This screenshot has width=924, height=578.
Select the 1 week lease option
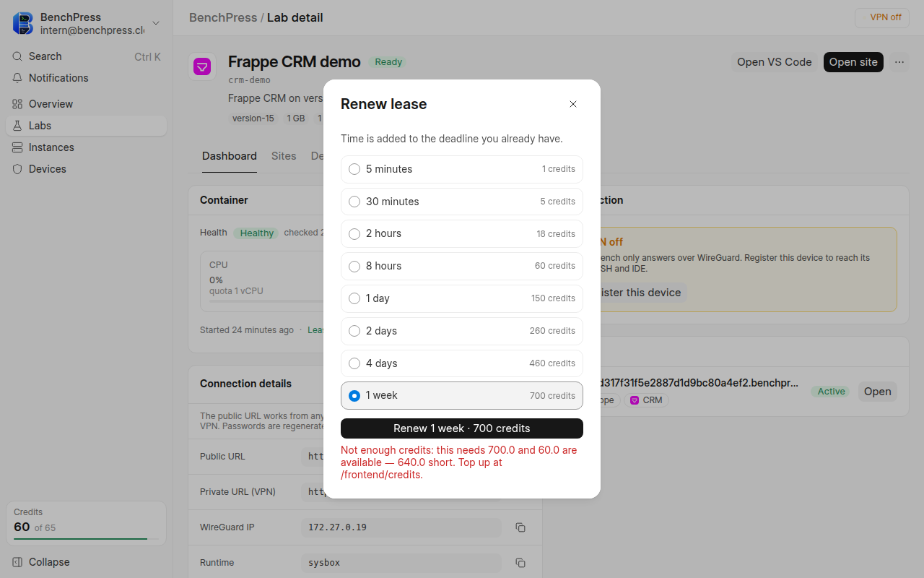pos(462,396)
